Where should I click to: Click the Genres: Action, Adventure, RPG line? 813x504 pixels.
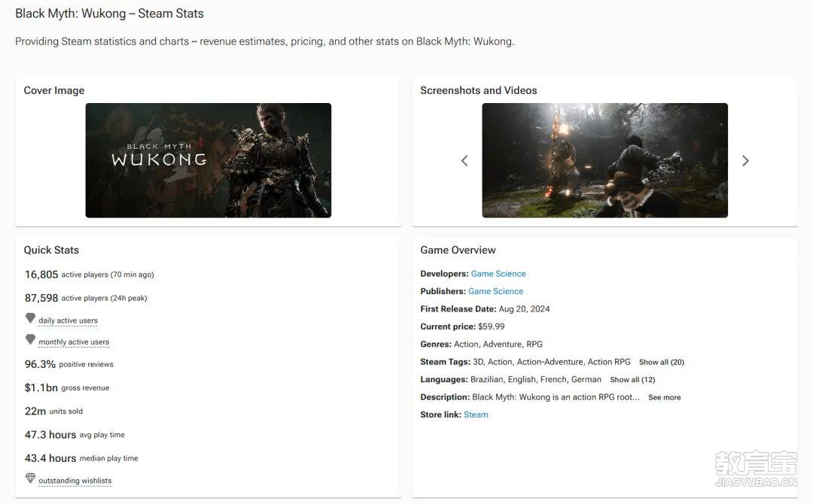coord(481,344)
